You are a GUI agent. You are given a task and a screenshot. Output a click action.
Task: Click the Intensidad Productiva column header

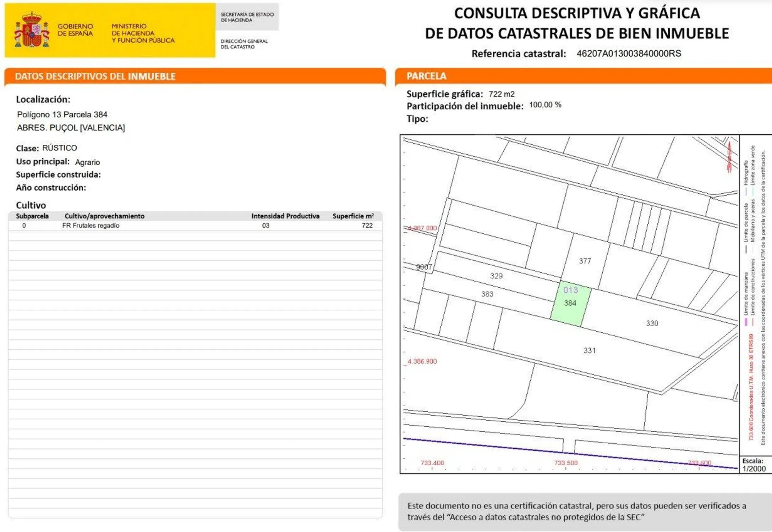(x=285, y=216)
